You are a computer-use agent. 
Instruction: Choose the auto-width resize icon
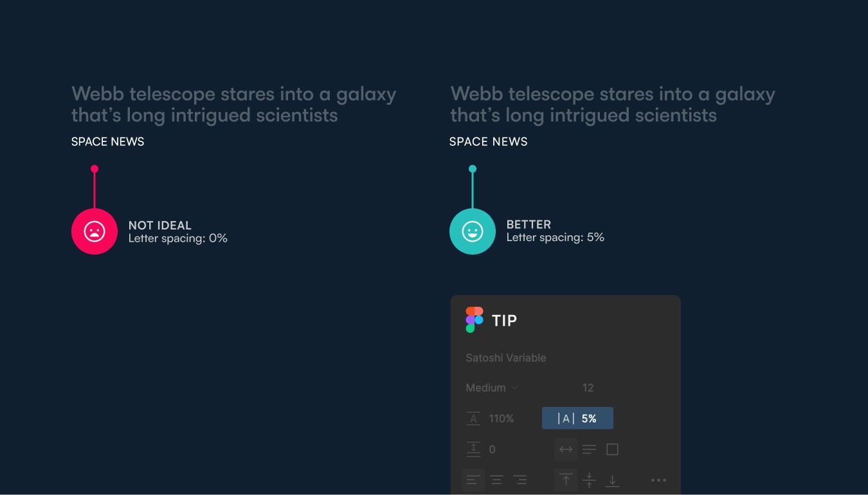(x=566, y=449)
